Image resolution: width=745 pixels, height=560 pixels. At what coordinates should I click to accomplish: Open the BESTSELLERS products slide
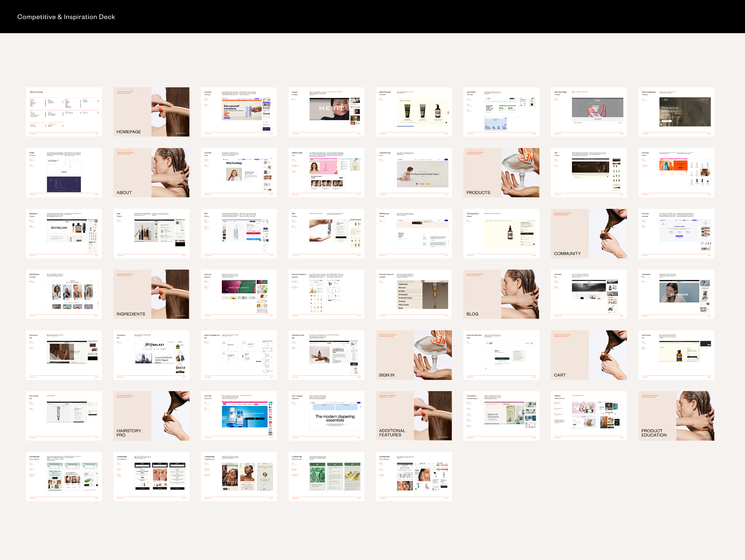pyautogui.click(x=64, y=233)
